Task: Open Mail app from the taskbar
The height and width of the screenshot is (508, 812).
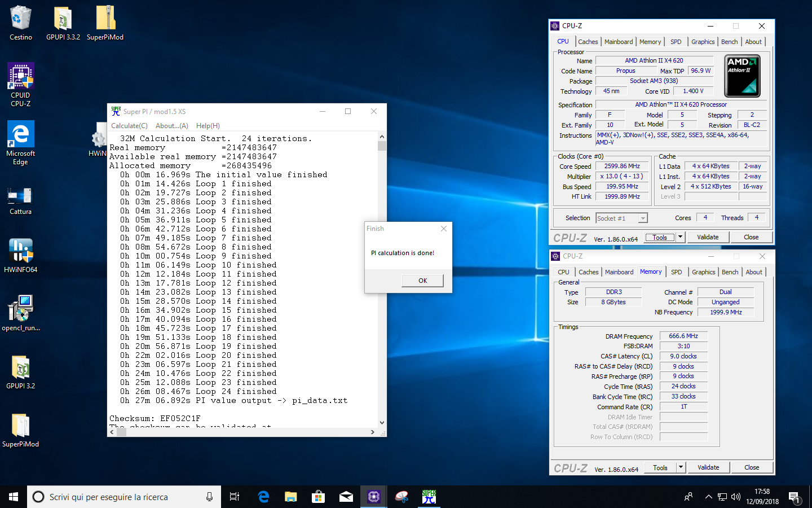Action: pos(346,497)
